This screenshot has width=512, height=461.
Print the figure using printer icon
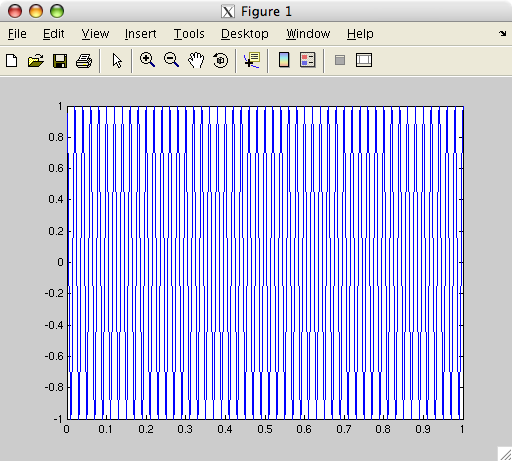[84, 61]
